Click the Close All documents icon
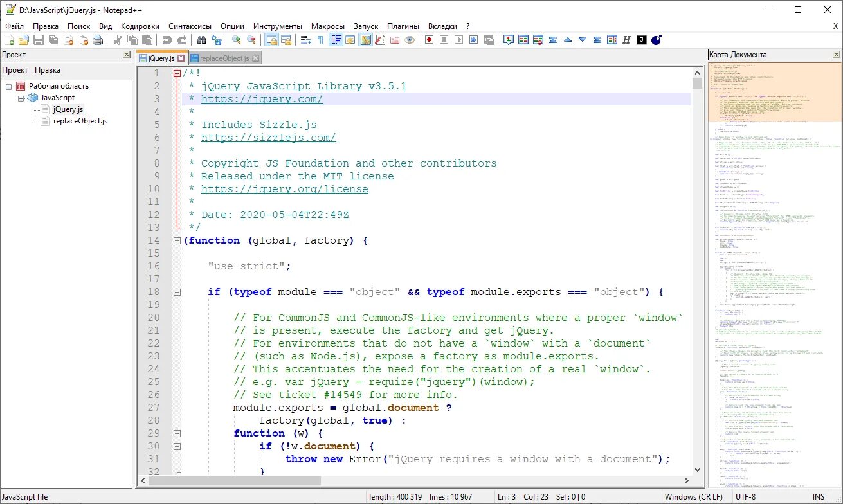Viewport: 843px width, 504px height. (x=83, y=40)
